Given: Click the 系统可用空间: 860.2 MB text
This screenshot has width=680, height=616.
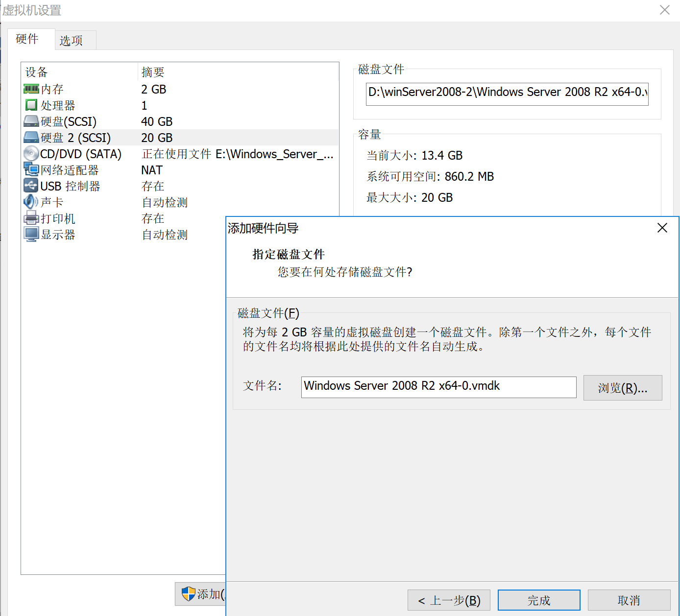Looking at the screenshot, I should coord(430,176).
